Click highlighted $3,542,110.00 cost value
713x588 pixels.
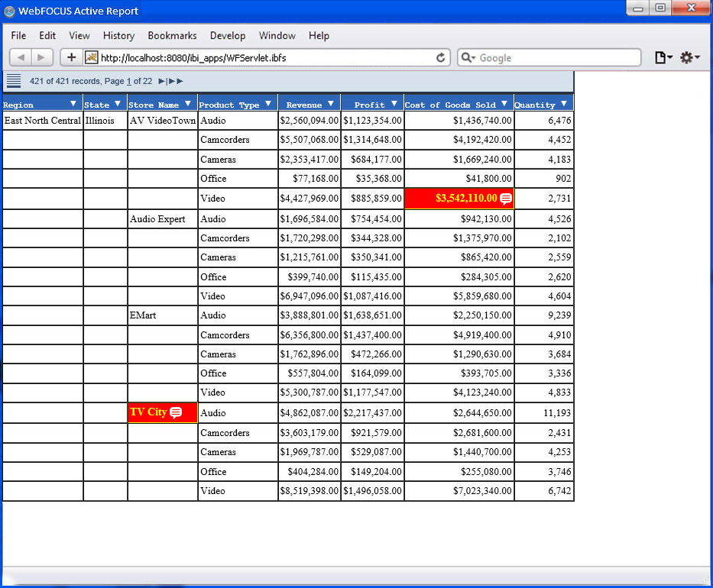466,198
